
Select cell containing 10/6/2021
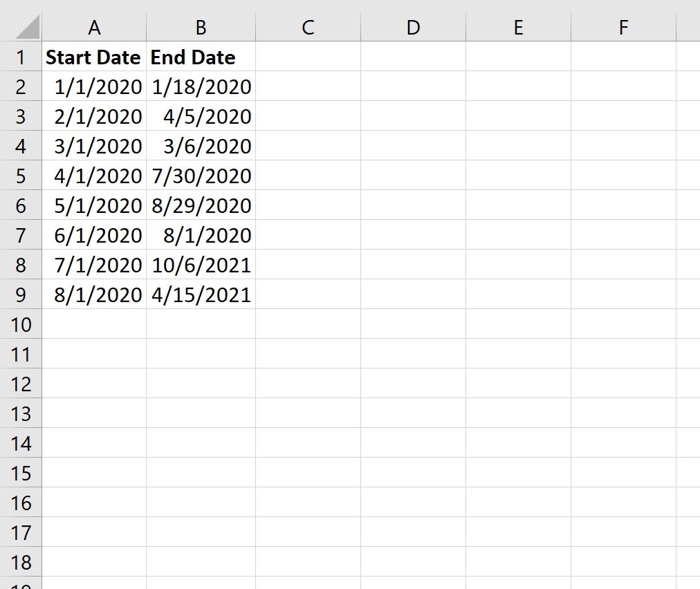pos(200,264)
